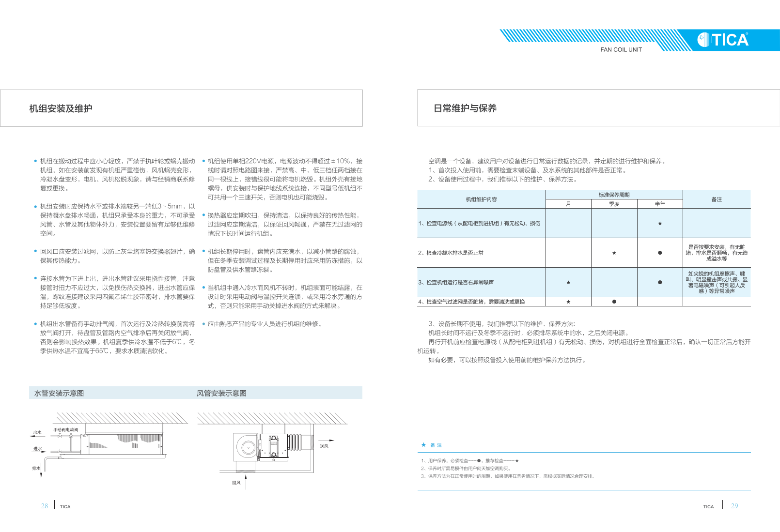Click page number 28 in the footer
780x532 pixels.
45,506
